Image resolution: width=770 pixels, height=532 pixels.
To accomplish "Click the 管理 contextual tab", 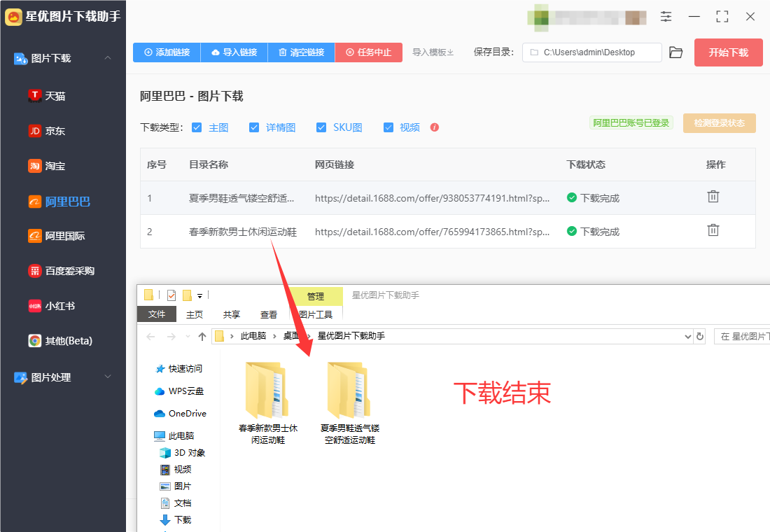I will tap(315, 296).
